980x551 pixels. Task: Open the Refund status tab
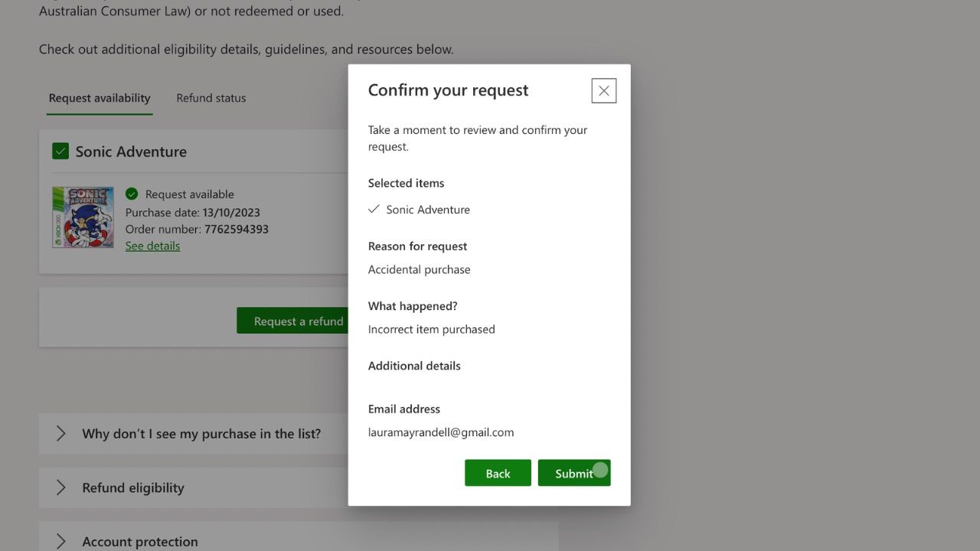[211, 98]
